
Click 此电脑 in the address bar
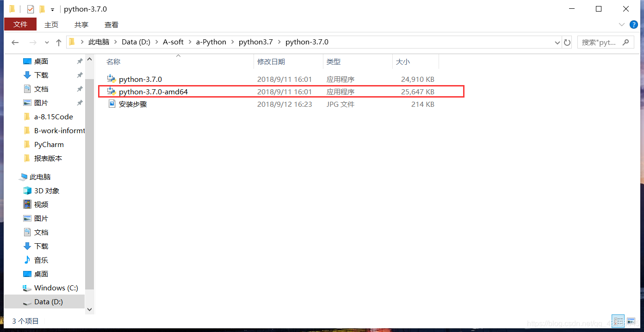[x=99, y=42]
